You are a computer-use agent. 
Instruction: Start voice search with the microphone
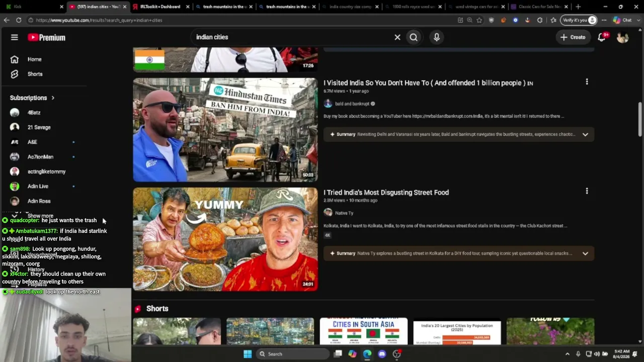click(437, 37)
